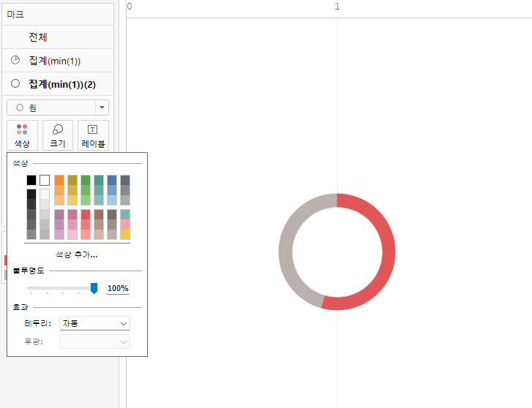Click the axis tick label 1
The height and width of the screenshot is (408, 532).
click(x=337, y=7)
